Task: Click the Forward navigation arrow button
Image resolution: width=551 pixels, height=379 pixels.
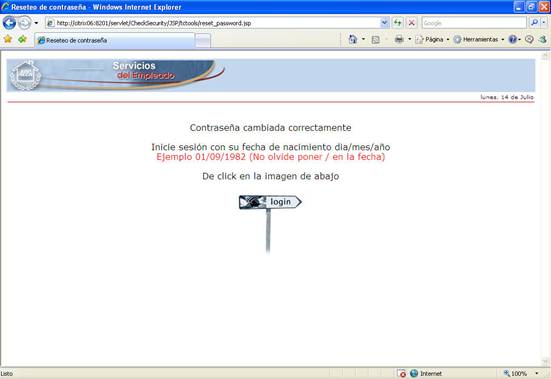Action: coord(24,23)
